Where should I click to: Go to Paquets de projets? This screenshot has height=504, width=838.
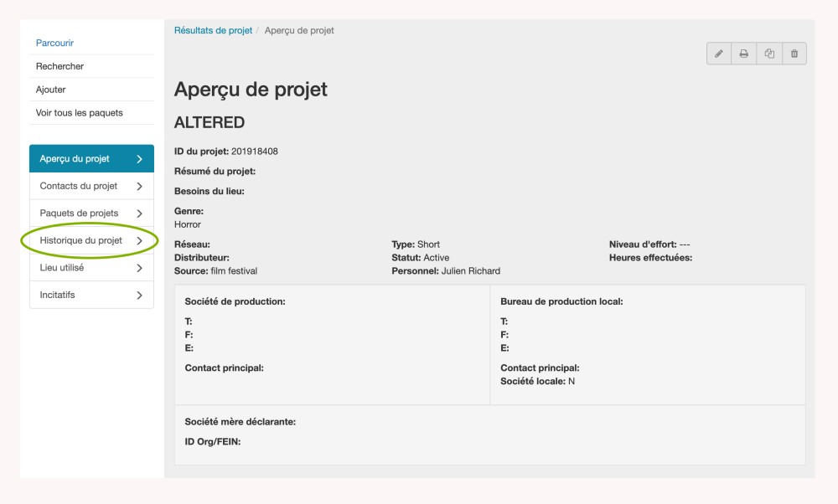click(80, 213)
